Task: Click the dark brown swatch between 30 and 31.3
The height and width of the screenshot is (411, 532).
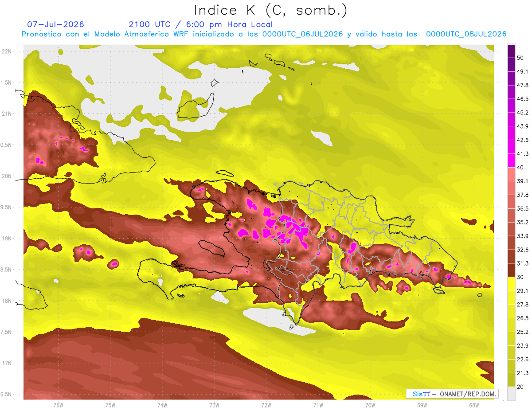Action: 511,270
